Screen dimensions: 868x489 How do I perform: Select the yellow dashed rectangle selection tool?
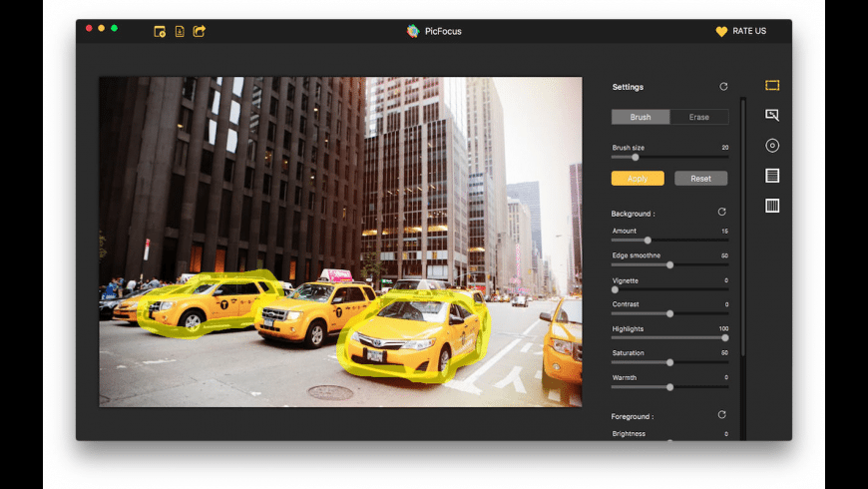pos(772,85)
